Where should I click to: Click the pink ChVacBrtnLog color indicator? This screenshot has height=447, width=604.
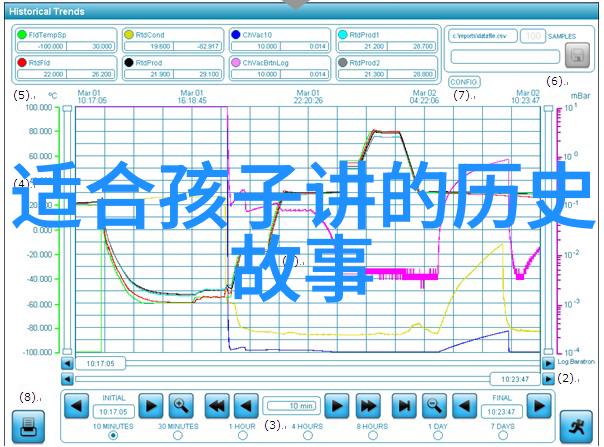[x=236, y=62]
